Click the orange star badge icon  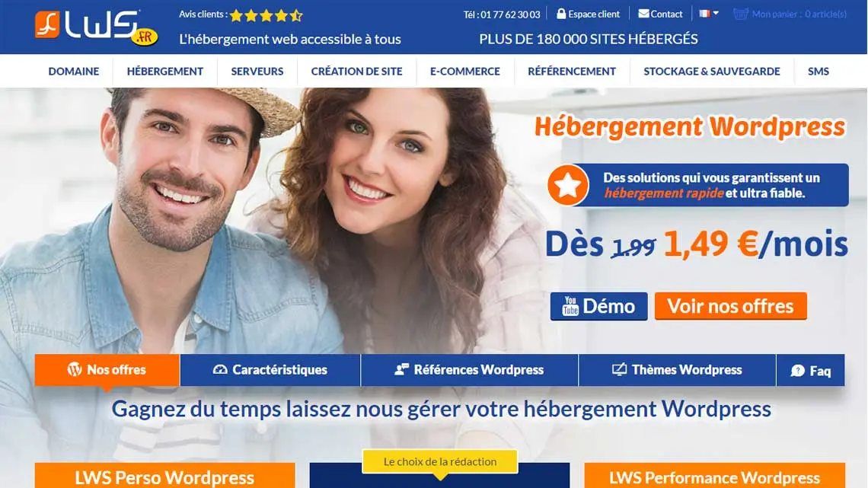(x=568, y=185)
